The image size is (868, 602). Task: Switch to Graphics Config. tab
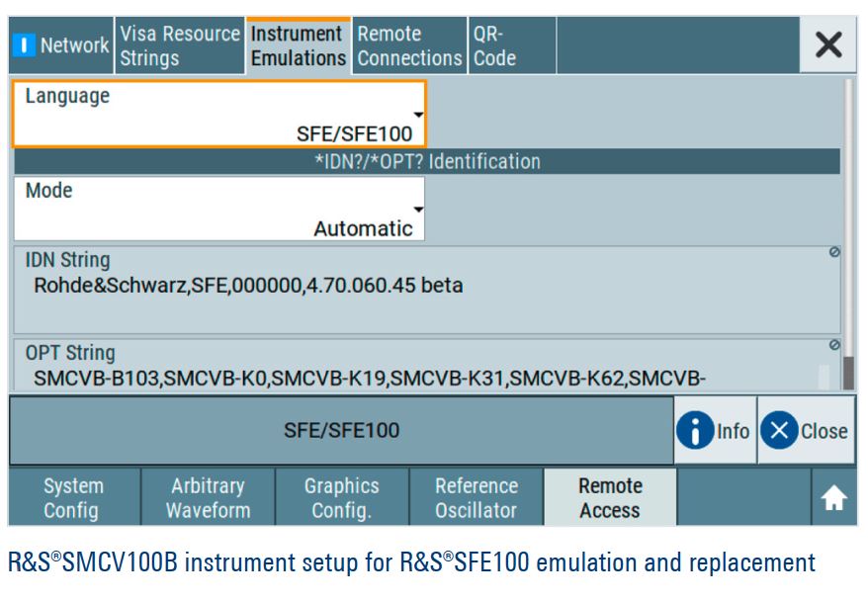pos(342,497)
